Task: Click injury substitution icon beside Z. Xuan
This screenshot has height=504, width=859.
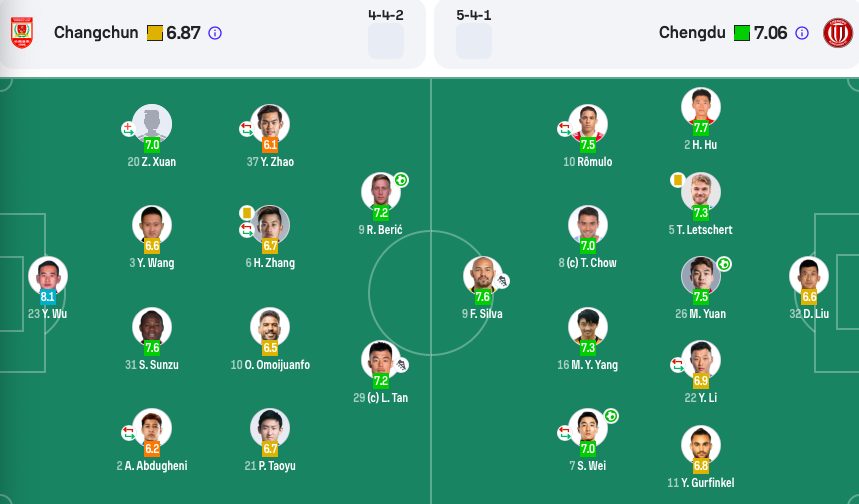Action: coord(128,129)
